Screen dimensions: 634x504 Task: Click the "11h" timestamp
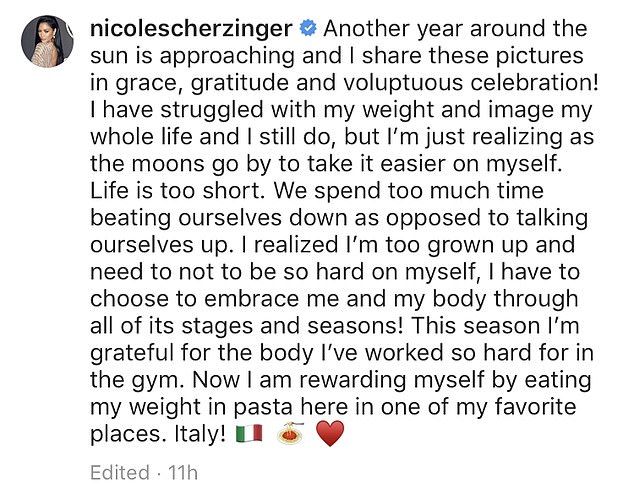[x=183, y=473]
